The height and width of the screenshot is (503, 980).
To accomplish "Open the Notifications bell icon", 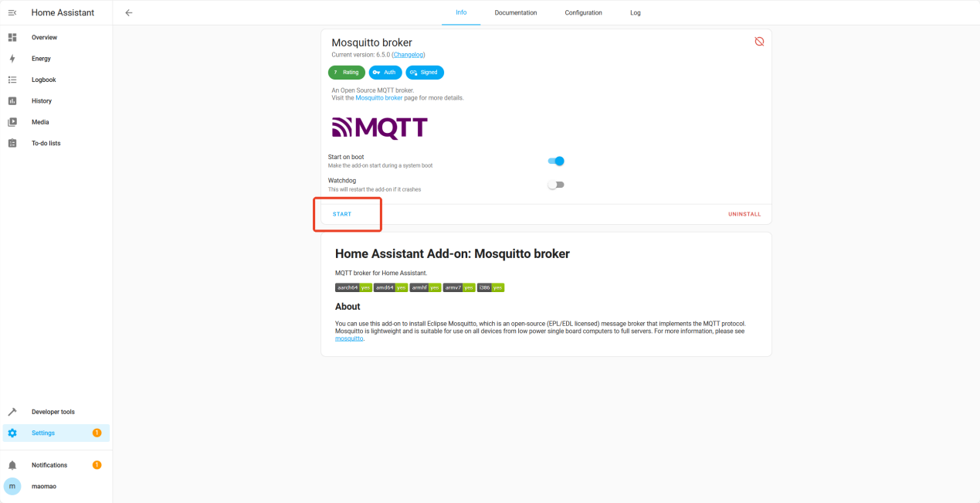I will pos(12,465).
